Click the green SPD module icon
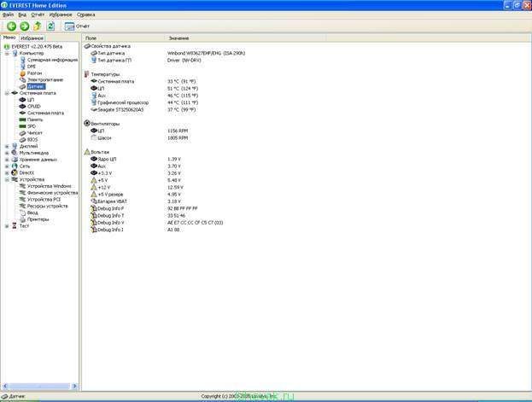 coord(23,126)
